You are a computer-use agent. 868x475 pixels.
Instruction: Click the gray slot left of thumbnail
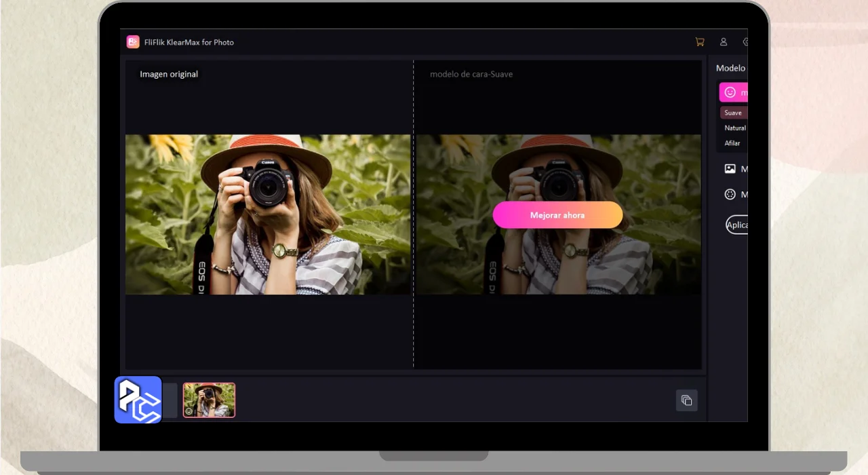(x=170, y=400)
